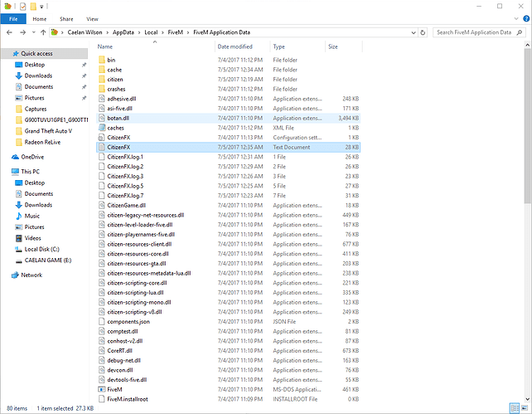The height and width of the screenshot is (414, 532).
Task: Select the adhesive.dll file icon
Action: [x=102, y=99]
